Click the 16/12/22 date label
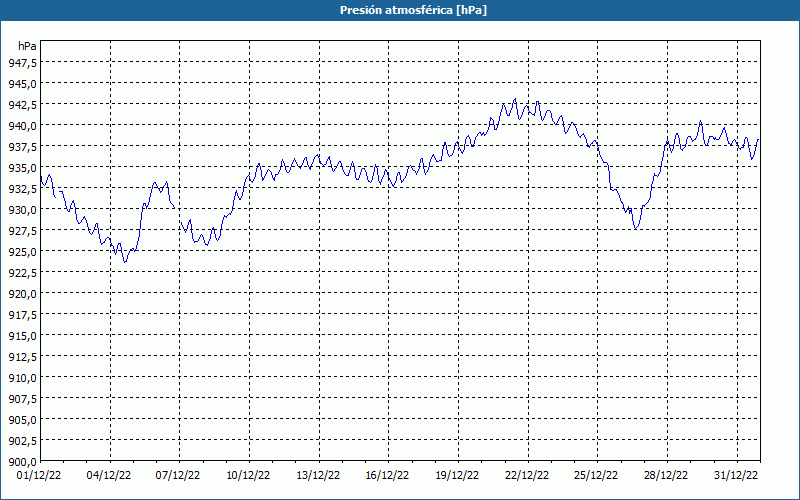Viewport: 800px width, 500px height. point(387,475)
